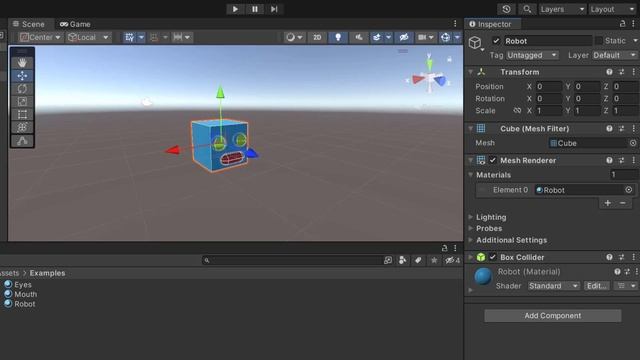Advance one frame with the step button
The image size is (640, 360).
(274, 9)
